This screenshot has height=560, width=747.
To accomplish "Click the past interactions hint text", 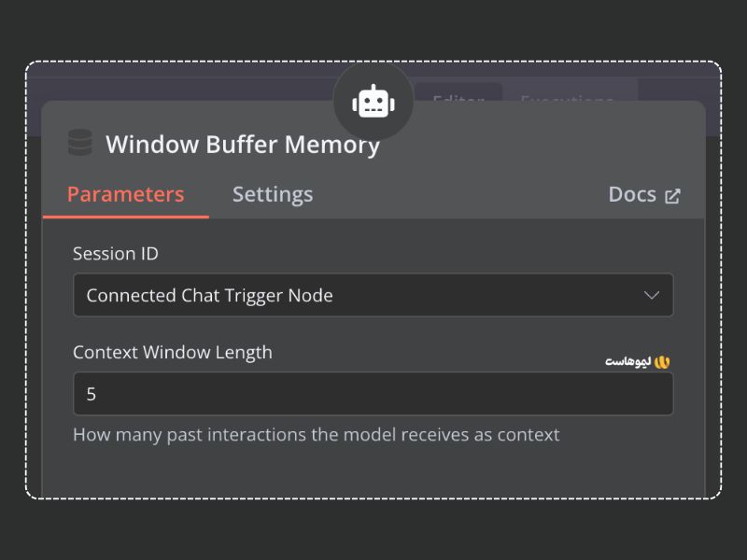I will click(316, 435).
